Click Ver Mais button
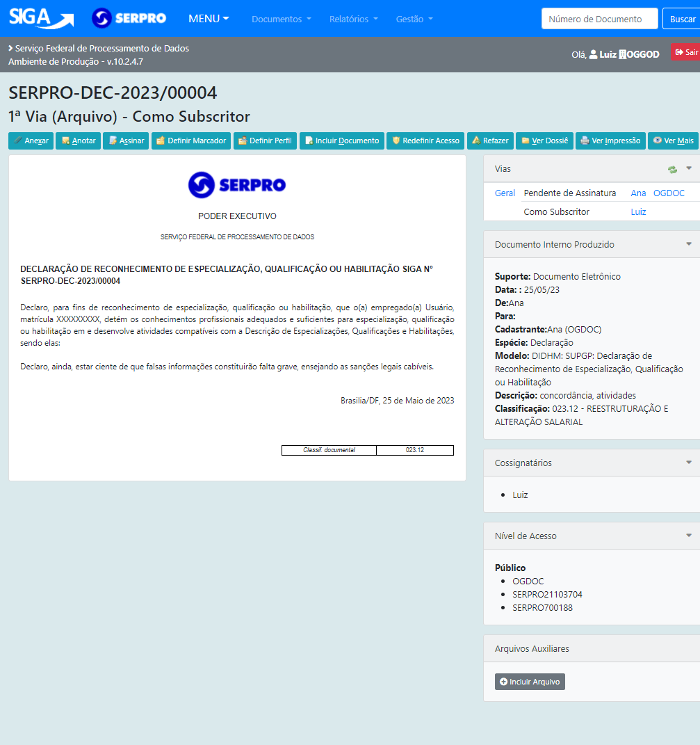Viewport: 700px width, 745px height. click(673, 141)
